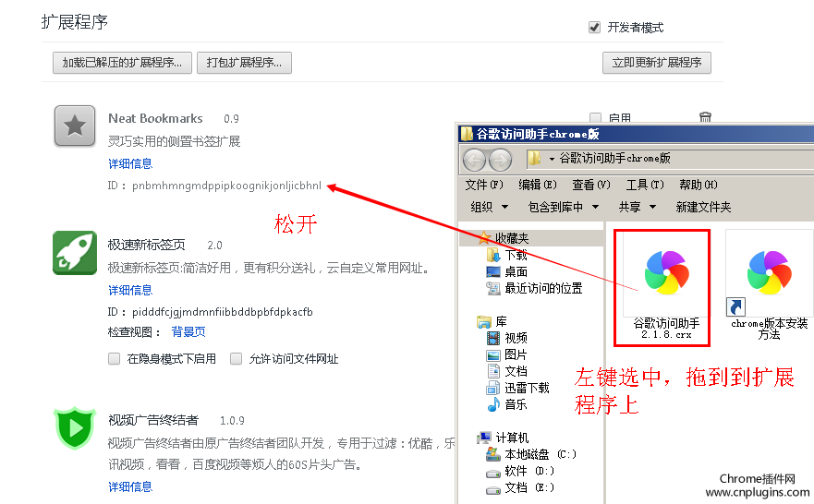Go forward in the Explorer window
This screenshot has width=814, height=504.
point(500,160)
